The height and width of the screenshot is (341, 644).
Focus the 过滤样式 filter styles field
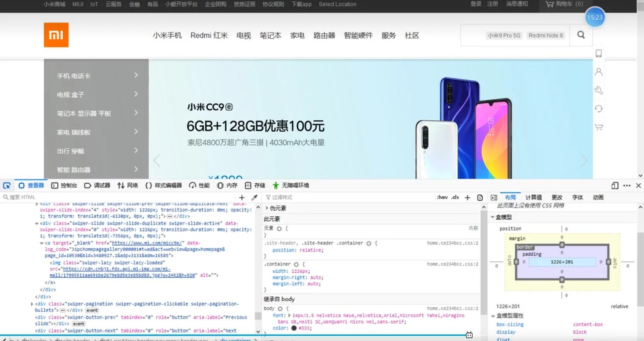(347, 197)
